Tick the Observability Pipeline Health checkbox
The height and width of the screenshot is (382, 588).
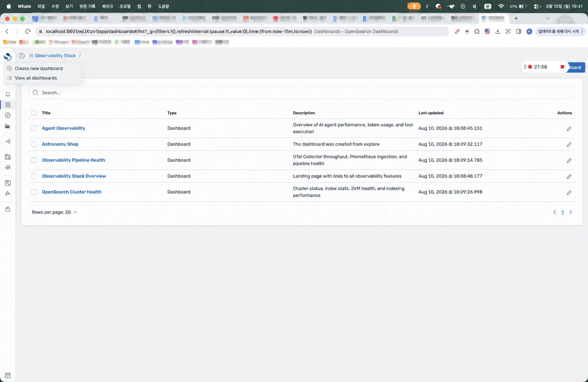[34, 160]
